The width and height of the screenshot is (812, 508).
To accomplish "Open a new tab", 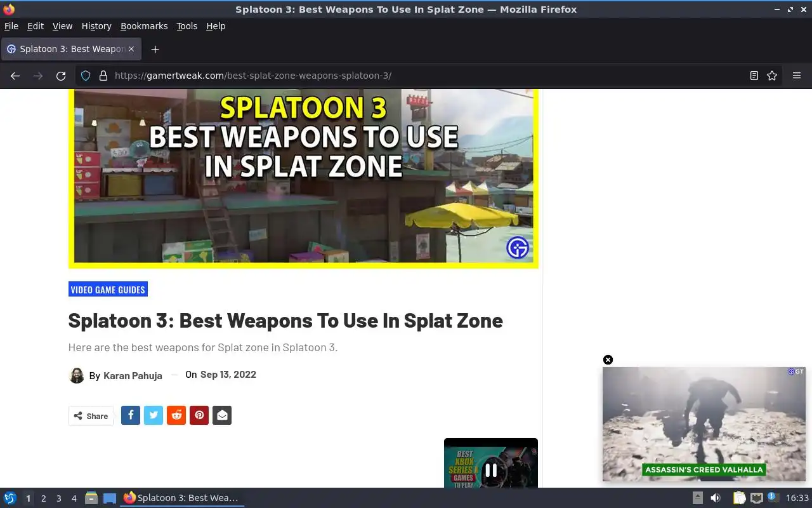I will 155,49.
